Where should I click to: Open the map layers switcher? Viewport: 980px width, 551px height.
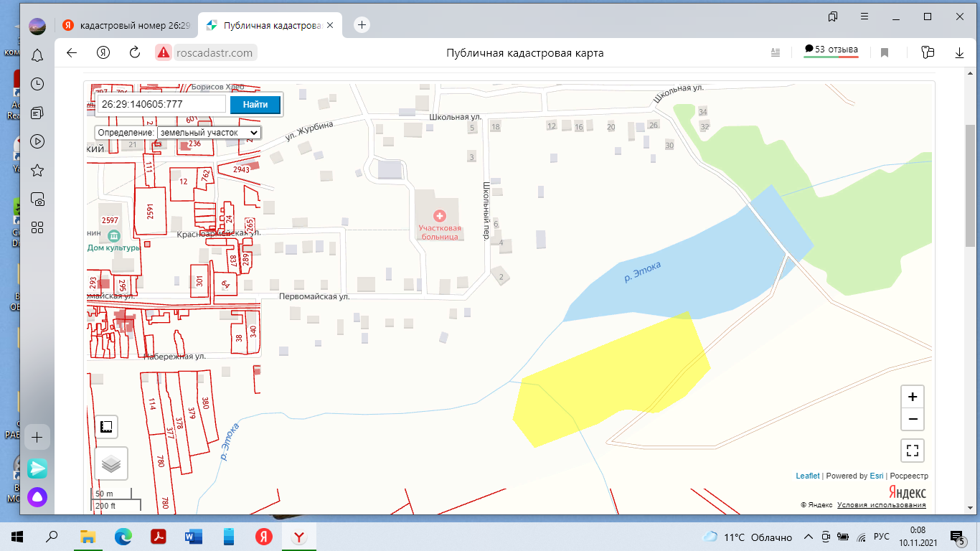111,463
